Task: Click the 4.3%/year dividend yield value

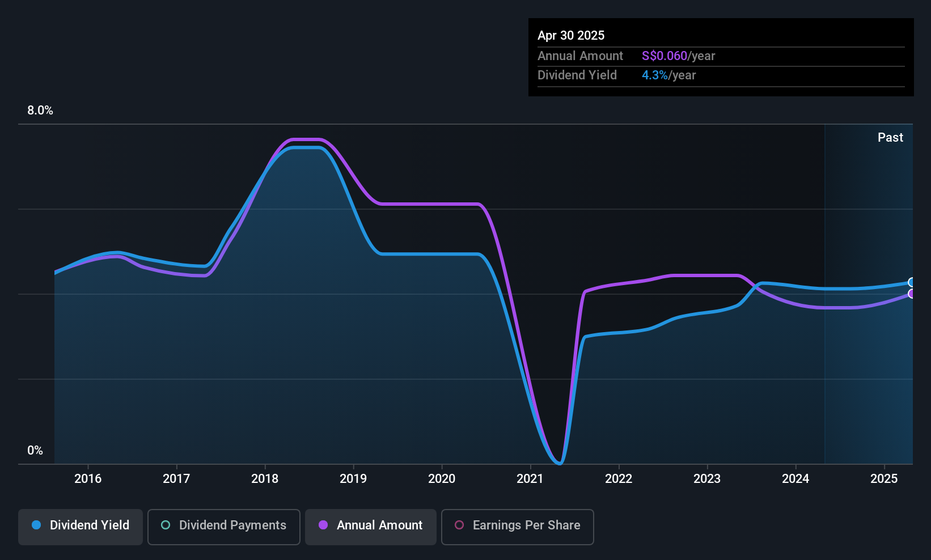Action: tap(668, 75)
